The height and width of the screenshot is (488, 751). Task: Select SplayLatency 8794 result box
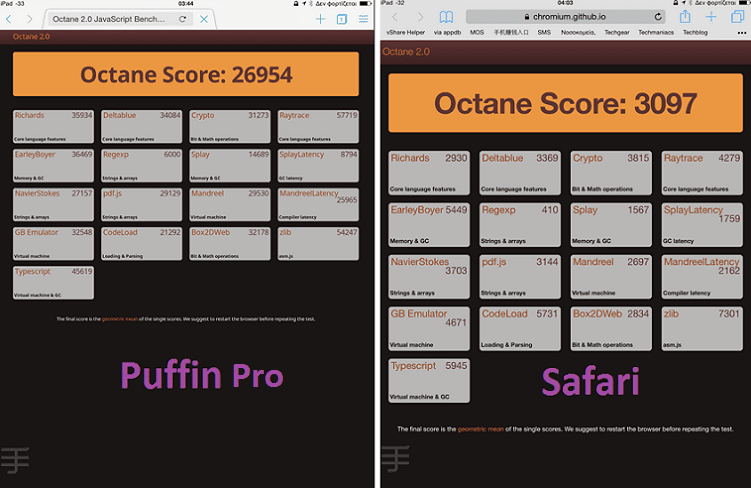coord(318,166)
